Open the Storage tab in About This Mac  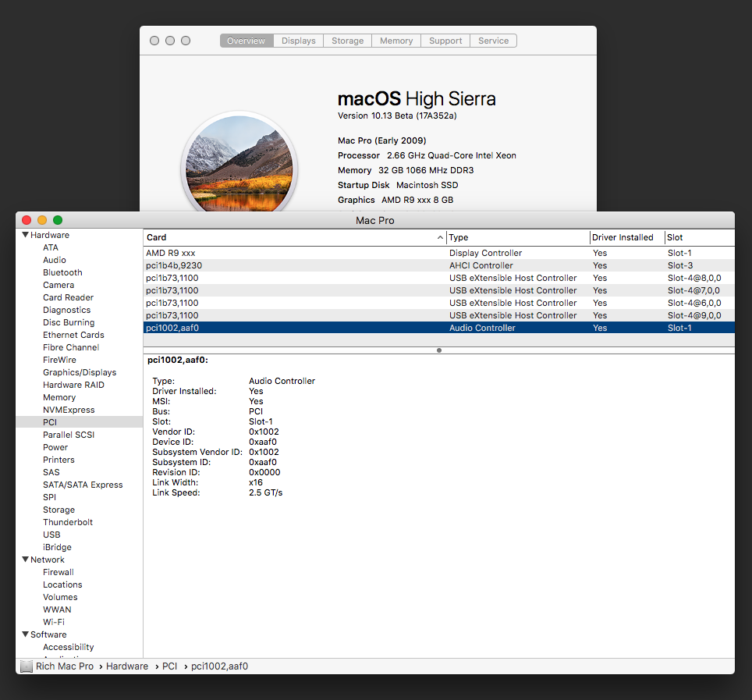point(347,41)
